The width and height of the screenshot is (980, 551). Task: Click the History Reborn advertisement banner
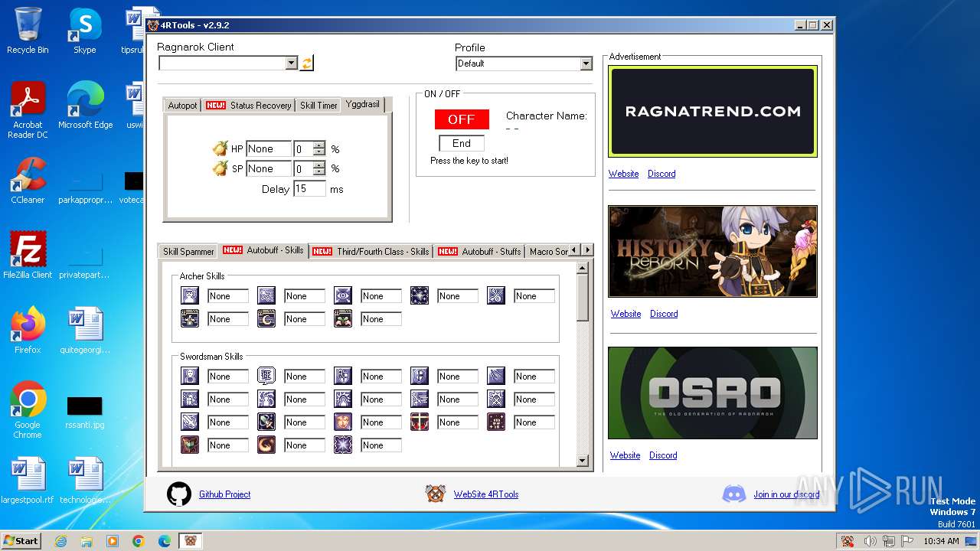(713, 251)
